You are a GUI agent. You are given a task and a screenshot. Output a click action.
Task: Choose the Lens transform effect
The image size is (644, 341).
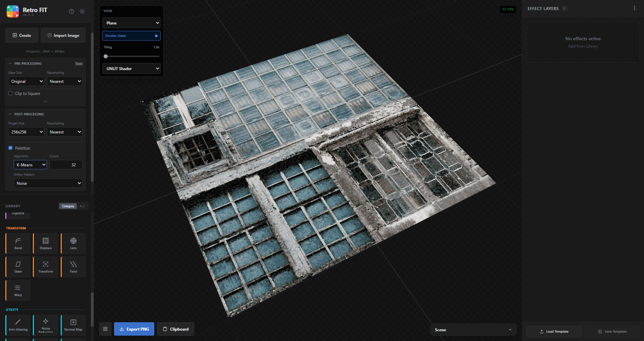(73, 243)
